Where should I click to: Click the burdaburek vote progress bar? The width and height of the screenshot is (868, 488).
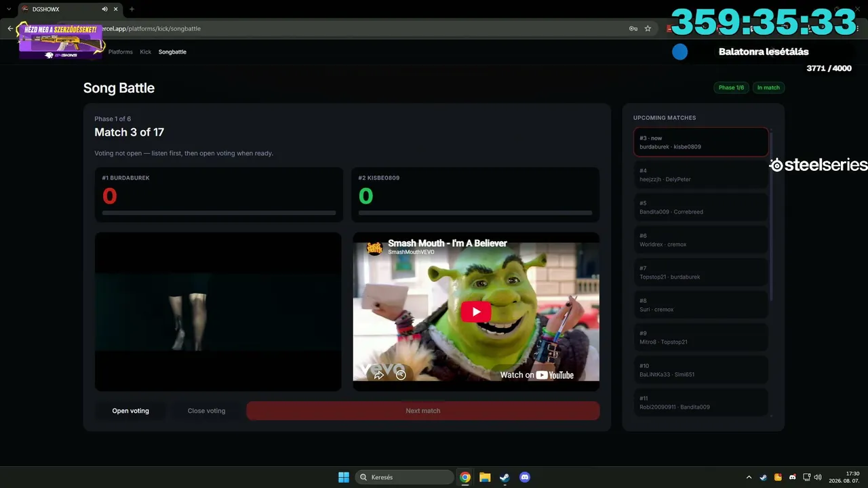coord(219,213)
